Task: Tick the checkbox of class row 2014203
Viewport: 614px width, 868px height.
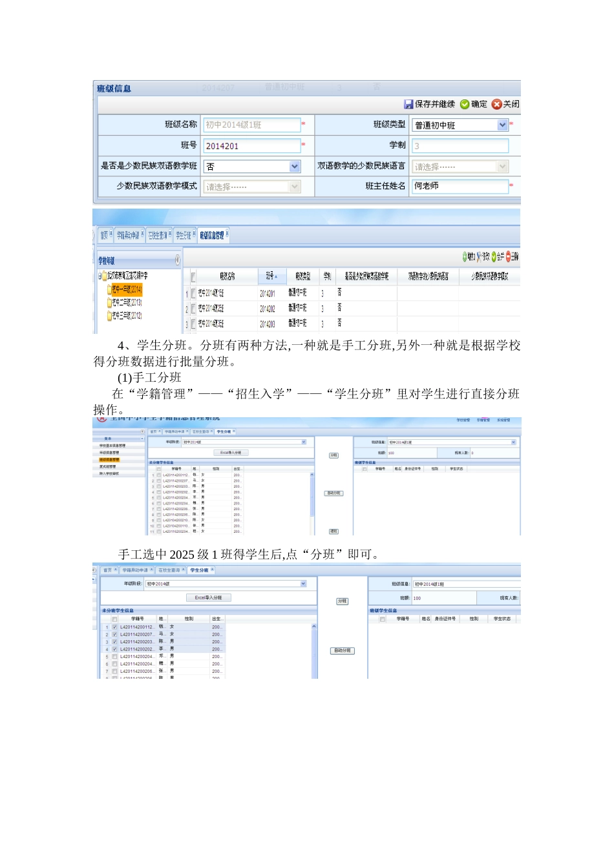Action: [193, 324]
